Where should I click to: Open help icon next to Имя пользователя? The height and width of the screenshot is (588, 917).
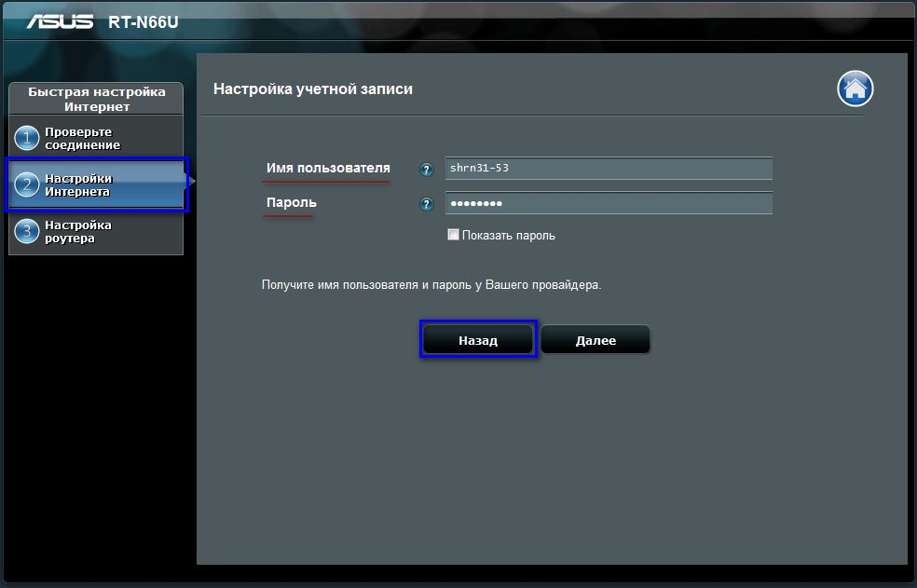426,170
